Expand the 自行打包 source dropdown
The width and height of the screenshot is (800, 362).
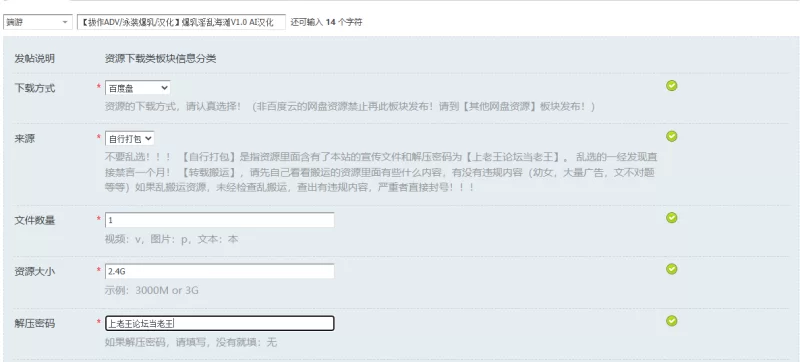point(130,138)
